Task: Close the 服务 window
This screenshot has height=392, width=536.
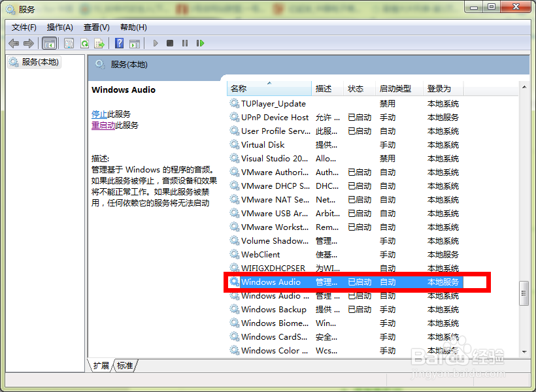Action: [x=516, y=7]
